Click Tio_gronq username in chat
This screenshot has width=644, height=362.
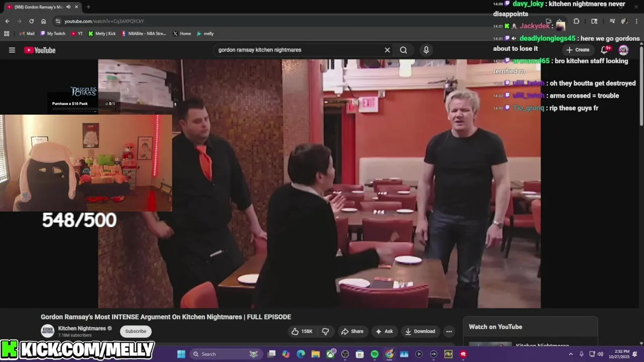528,108
